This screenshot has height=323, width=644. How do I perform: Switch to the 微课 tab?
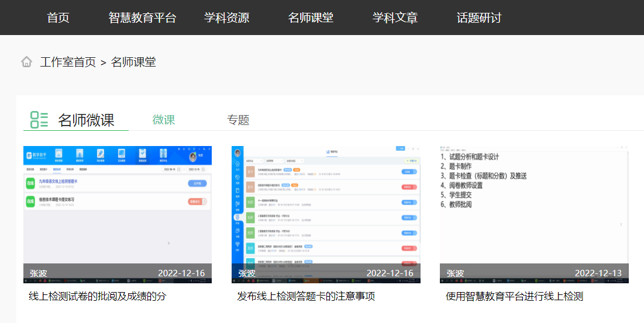pyautogui.click(x=164, y=120)
